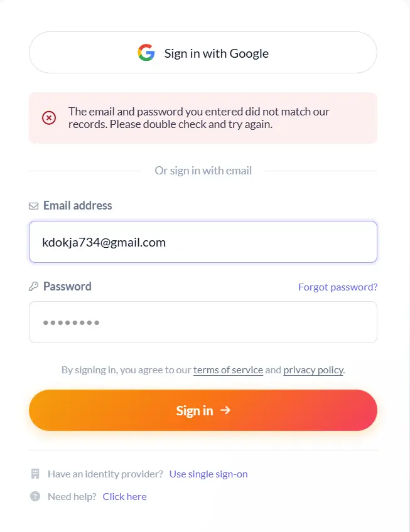
Task: Click the envelope icon beside Email address
Action: point(34,206)
